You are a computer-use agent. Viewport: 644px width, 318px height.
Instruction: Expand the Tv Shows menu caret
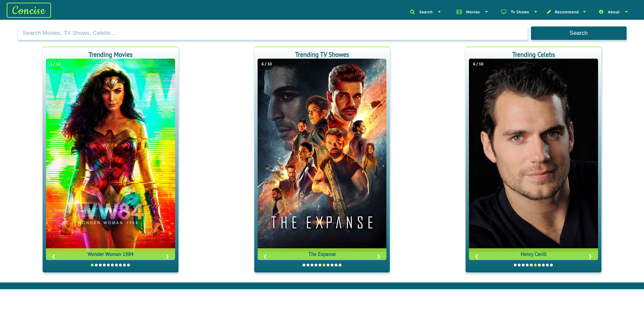coord(536,12)
